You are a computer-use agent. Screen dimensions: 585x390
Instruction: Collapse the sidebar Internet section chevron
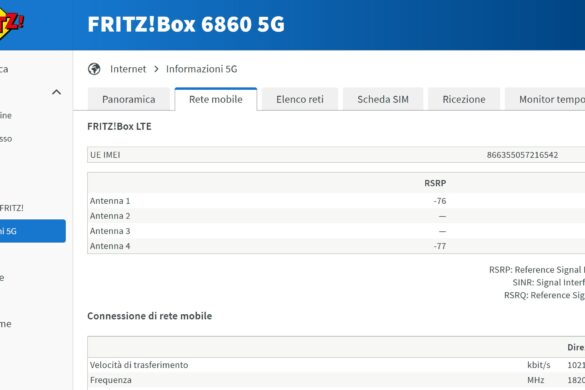(56, 92)
